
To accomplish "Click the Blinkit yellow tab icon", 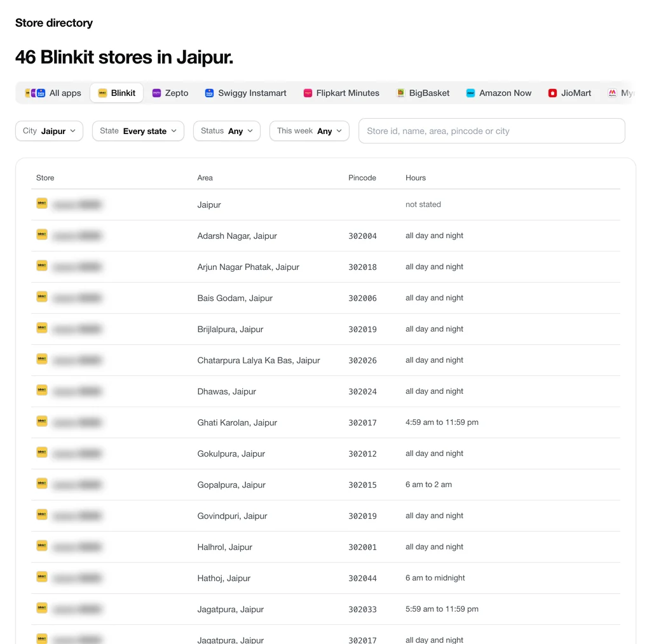I will click(x=102, y=93).
